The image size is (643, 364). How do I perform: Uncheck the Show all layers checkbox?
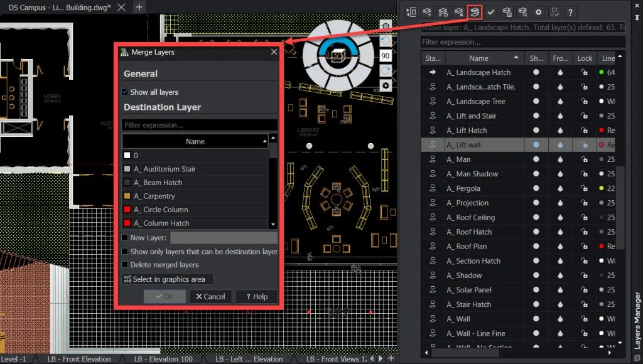click(125, 92)
